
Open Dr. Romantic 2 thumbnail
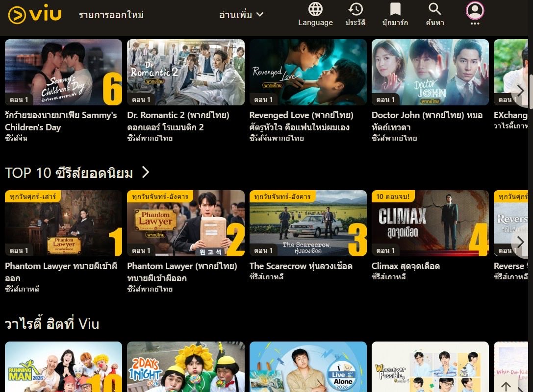point(186,72)
